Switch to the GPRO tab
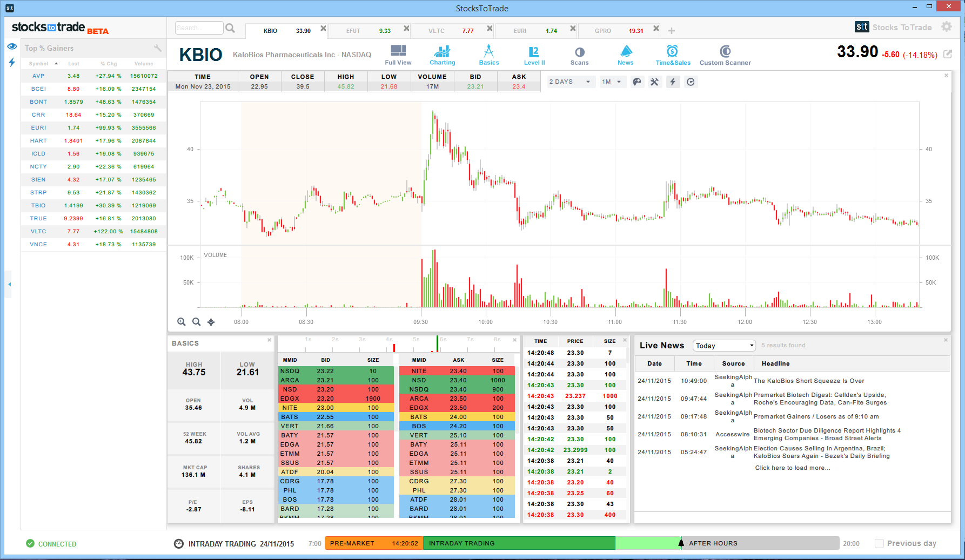The image size is (965, 560). (619, 31)
